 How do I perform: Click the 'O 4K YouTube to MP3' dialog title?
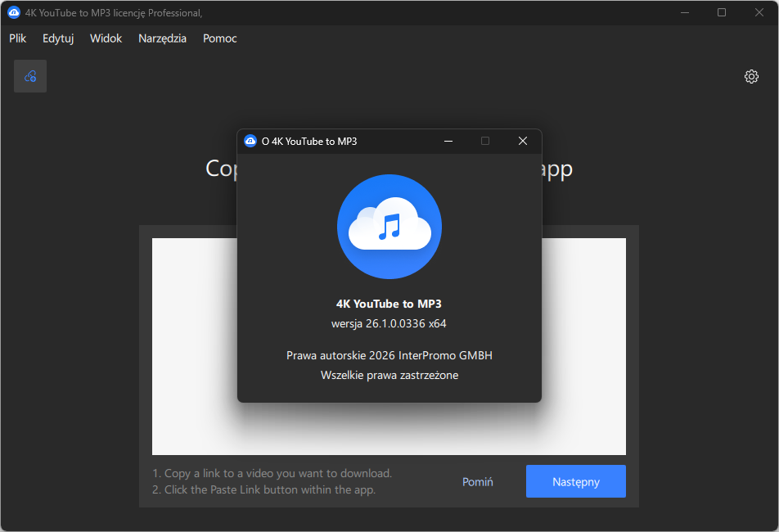pyautogui.click(x=309, y=142)
